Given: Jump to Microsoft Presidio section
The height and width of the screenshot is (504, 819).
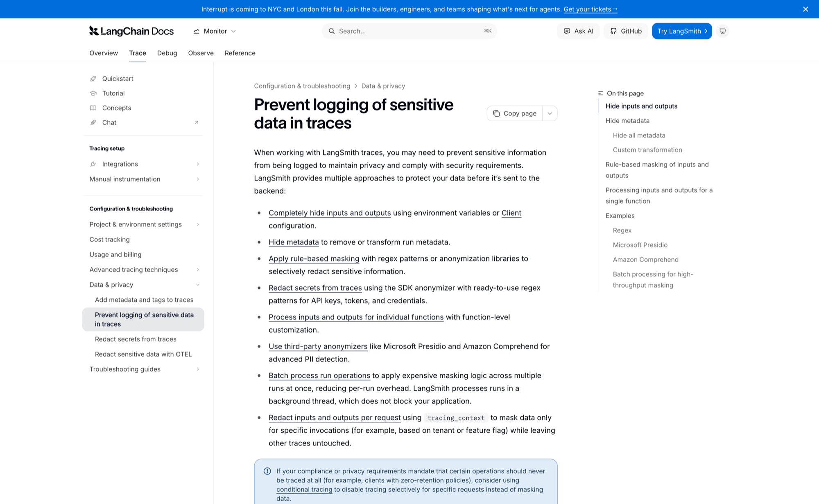Looking at the screenshot, I should 640,245.
